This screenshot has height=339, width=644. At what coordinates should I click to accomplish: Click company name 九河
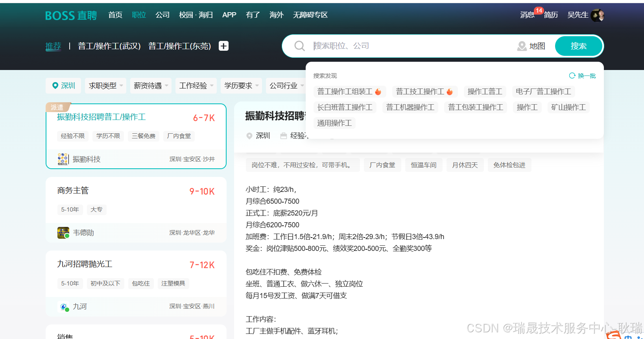80,306
